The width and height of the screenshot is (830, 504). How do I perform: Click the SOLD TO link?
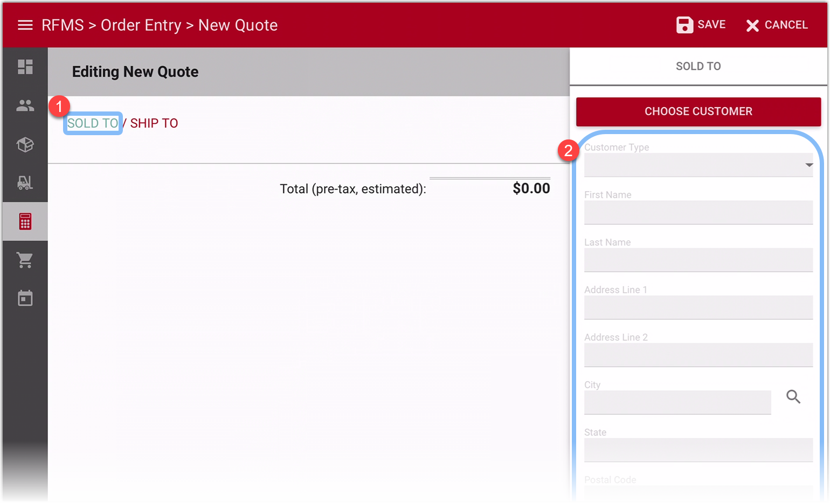[93, 123]
